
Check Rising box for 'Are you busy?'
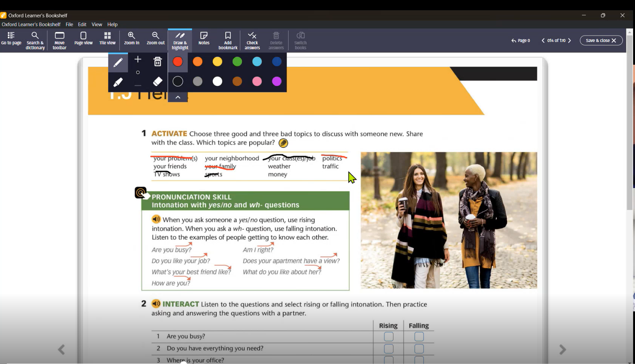[388, 336]
